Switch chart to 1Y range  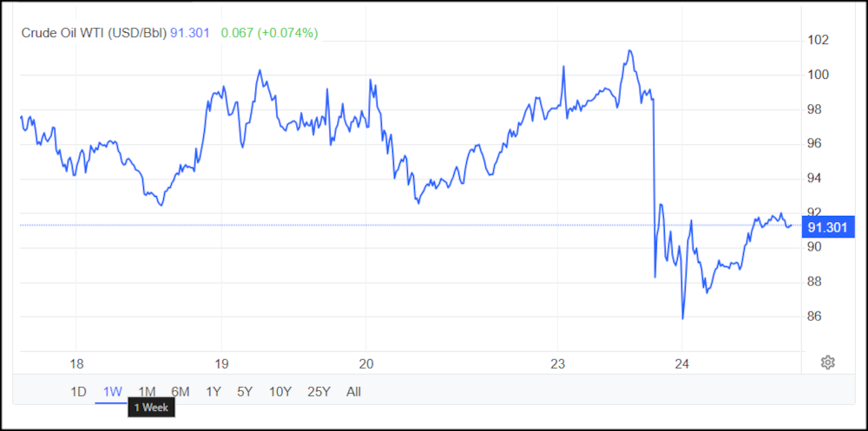click(214, 392)
